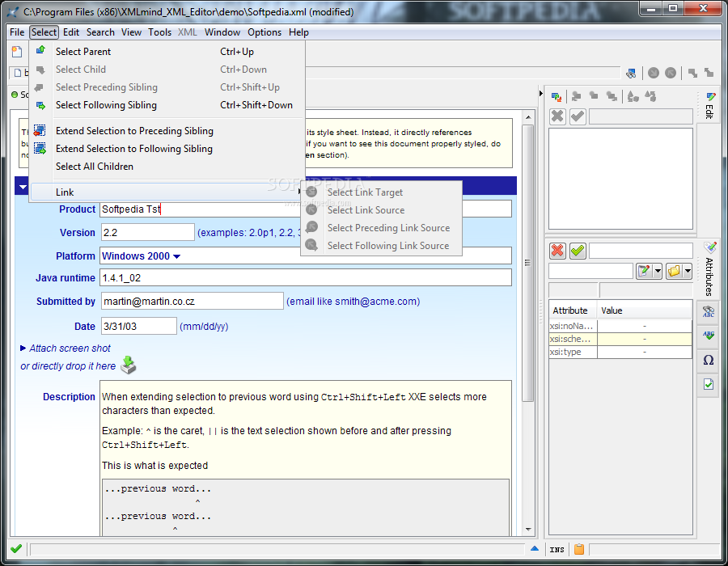Choose Select Parent menu item
The image size is (728, 566).
coord(167,52)
